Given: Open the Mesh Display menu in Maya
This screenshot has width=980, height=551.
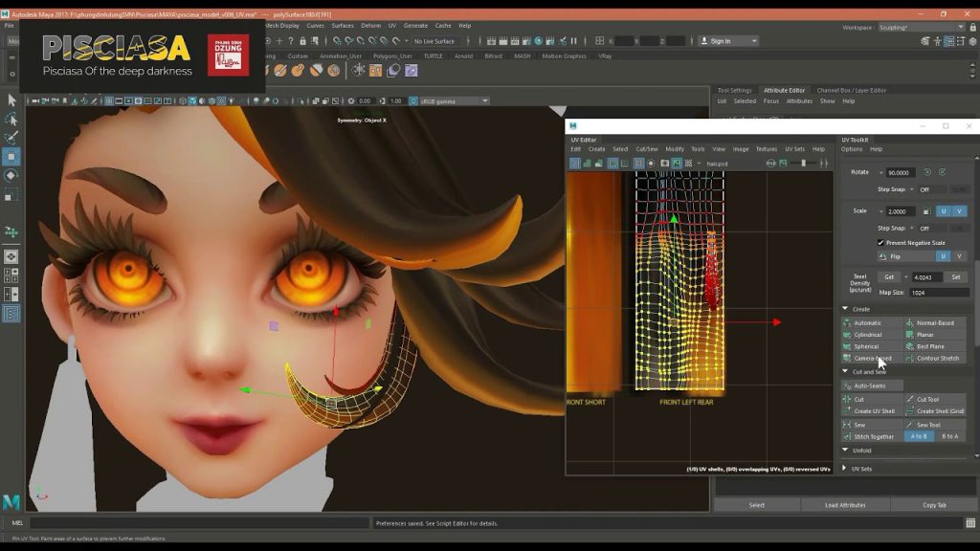Looking at the screenshot, I should (x=282, y=26).
